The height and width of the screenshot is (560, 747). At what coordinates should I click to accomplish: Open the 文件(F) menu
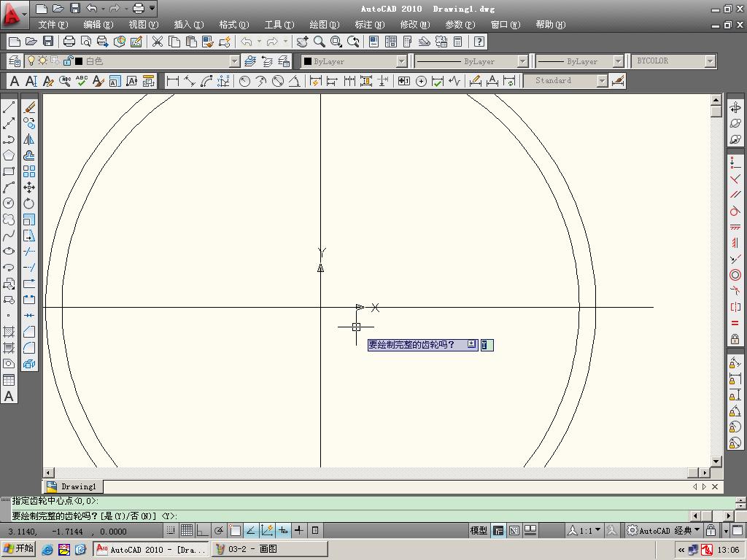[53, 25]
